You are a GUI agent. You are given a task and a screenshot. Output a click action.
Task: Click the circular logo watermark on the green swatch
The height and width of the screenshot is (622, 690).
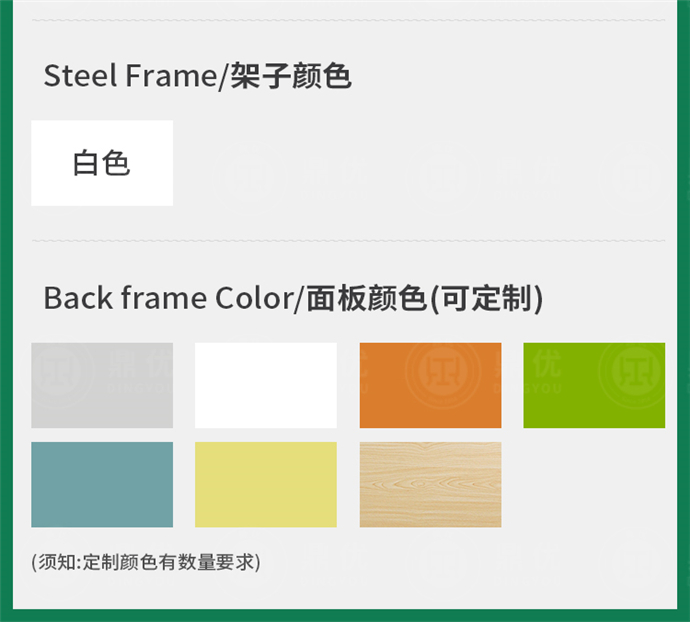[634, 373]
